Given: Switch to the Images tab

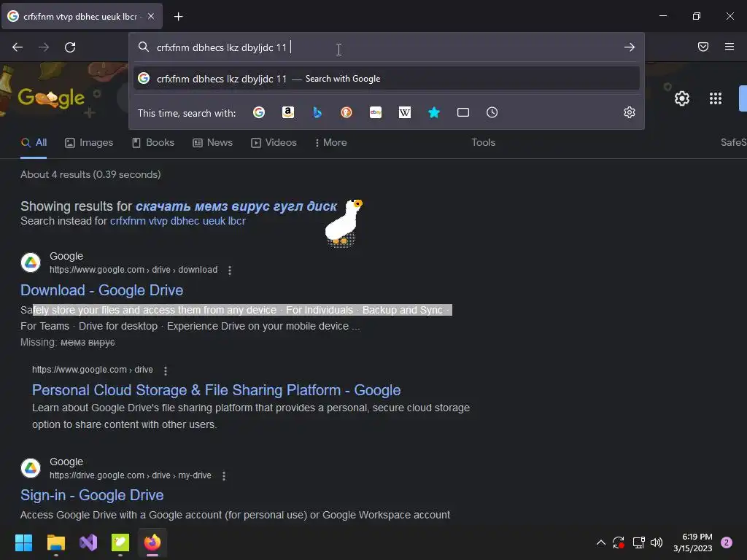Looking at the screenshot, I should 89,143.
